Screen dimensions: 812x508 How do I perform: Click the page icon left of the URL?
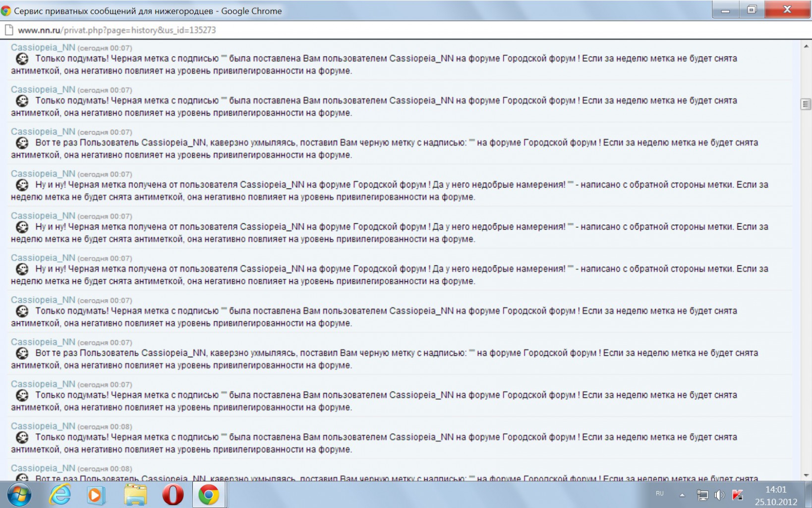8,30
